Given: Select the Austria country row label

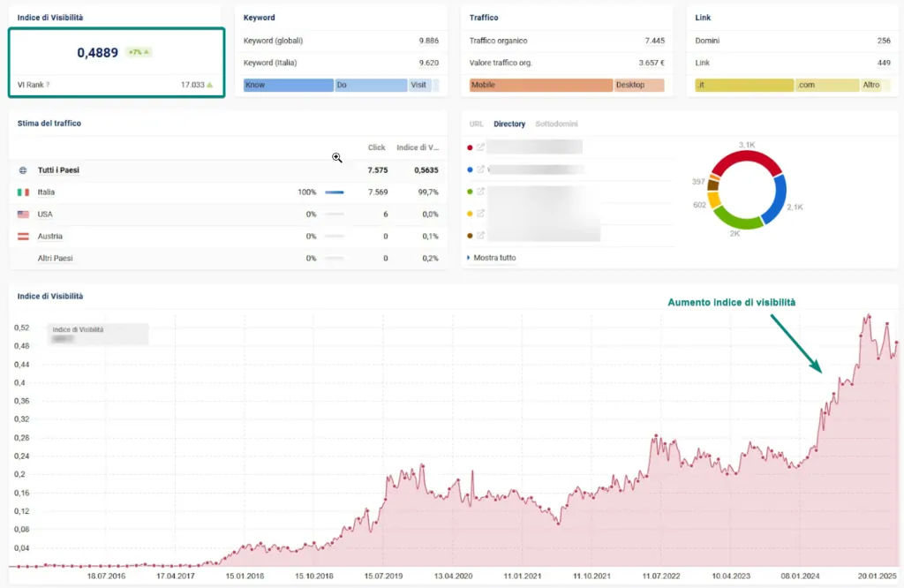Looking at the screenshot, I should pyautogui.click(x=50, y=236).
